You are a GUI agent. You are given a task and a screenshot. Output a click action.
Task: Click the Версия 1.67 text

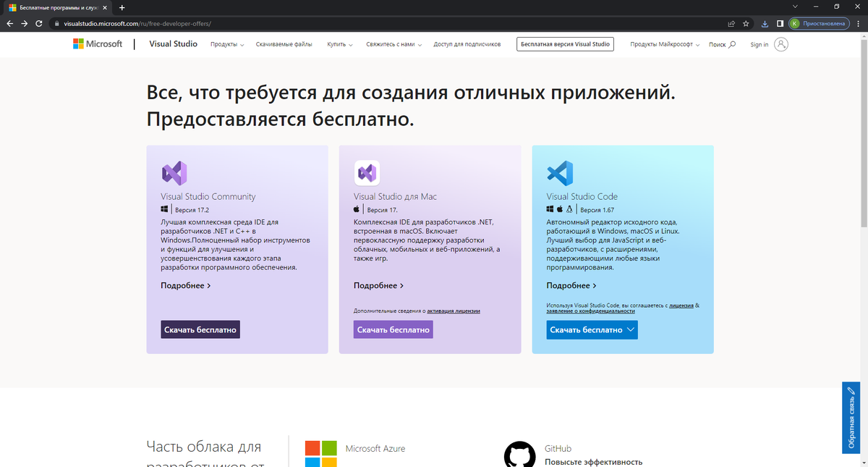click(x=597, y=209)
